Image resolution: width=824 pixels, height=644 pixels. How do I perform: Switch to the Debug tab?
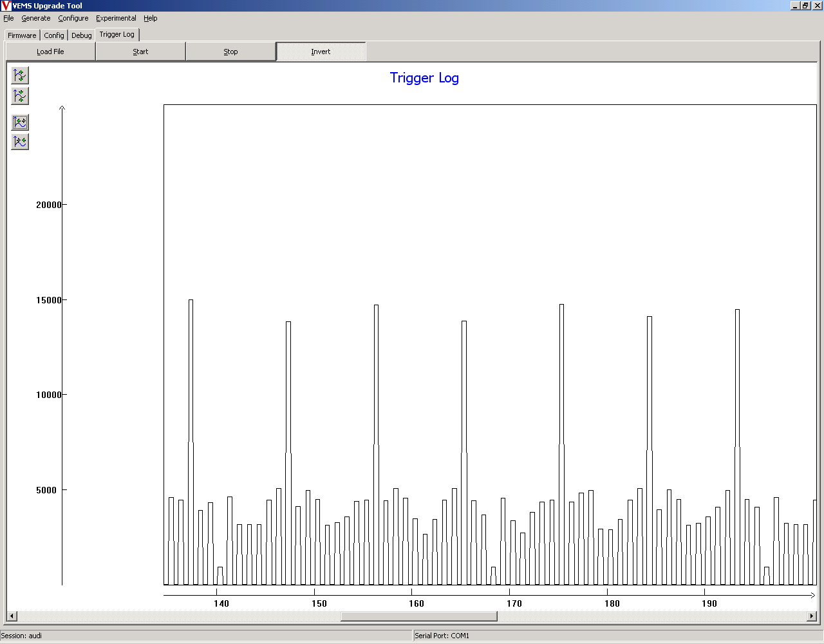click(x=82, y=35)
